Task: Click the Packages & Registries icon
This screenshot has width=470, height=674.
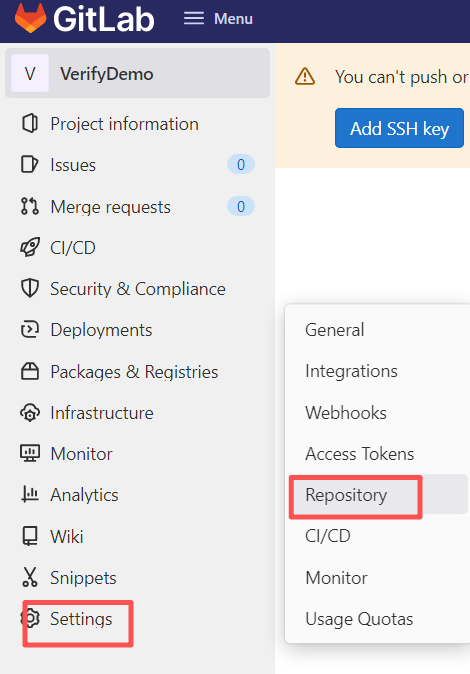Action: point(30,371)
